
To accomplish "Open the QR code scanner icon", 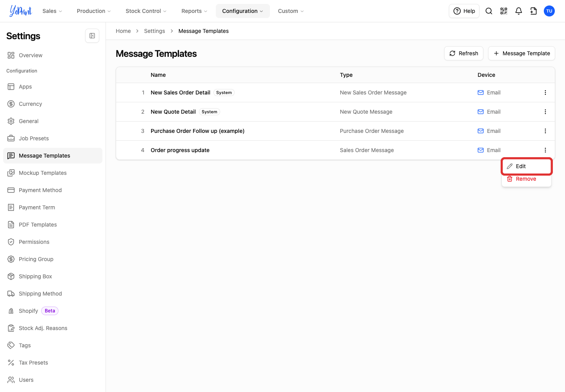I will click(x=504, y=11).
